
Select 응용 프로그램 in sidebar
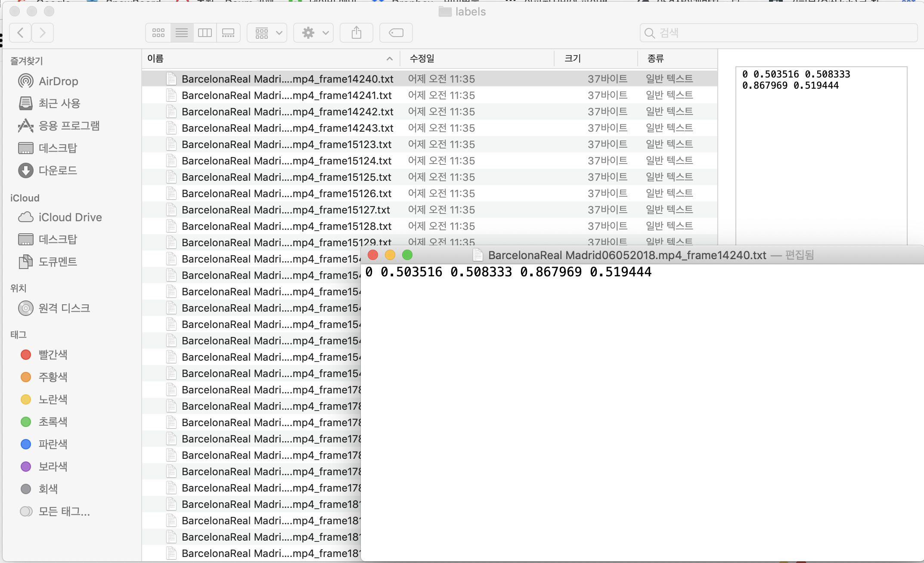69,126
